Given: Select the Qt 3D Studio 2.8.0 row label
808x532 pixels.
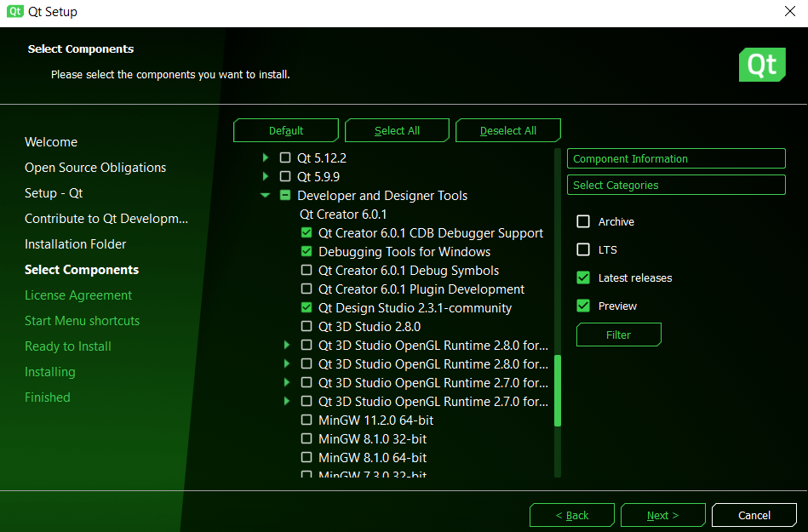Looking at the screenshot, I should 370,327.
